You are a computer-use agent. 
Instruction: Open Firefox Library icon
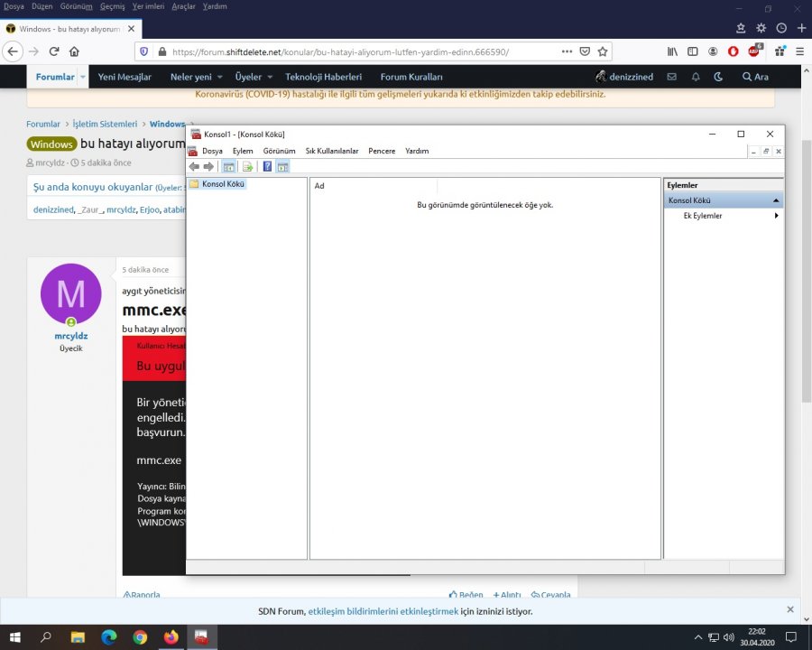pyautogui.click(x=672, y=51)
